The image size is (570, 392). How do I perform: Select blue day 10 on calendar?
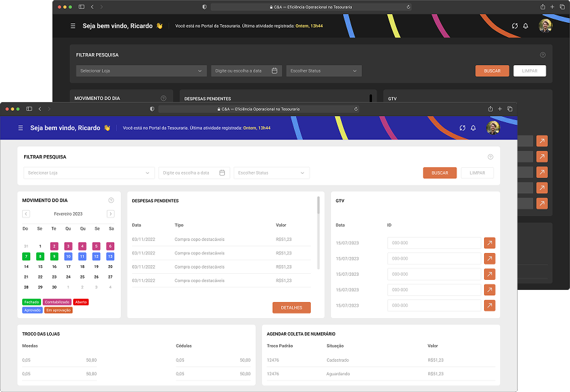point(68,256)
